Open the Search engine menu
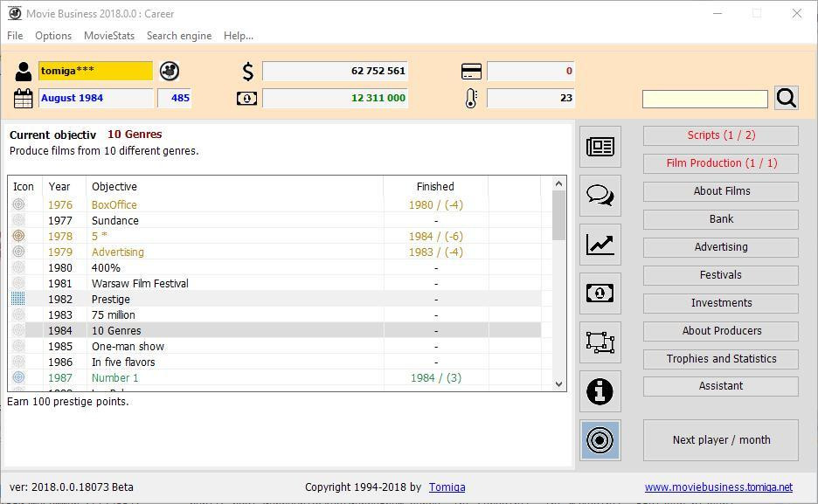 pos(179,36)
